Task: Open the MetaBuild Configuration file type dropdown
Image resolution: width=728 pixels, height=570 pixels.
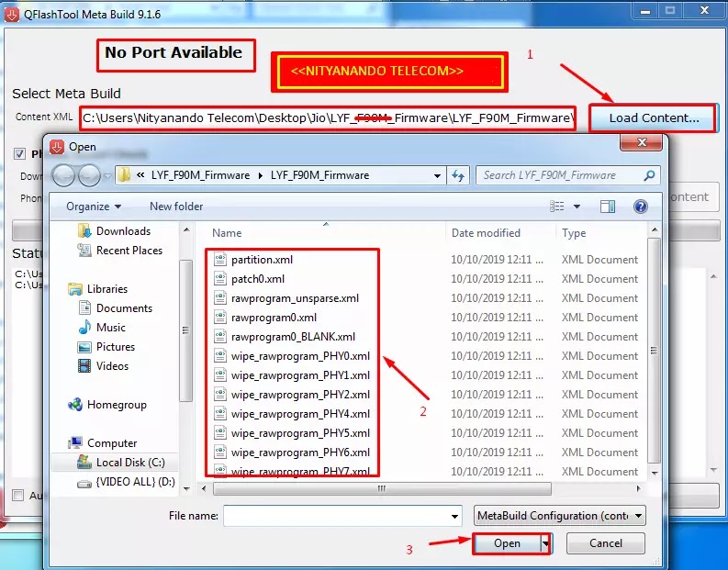Action: [559, 516]
